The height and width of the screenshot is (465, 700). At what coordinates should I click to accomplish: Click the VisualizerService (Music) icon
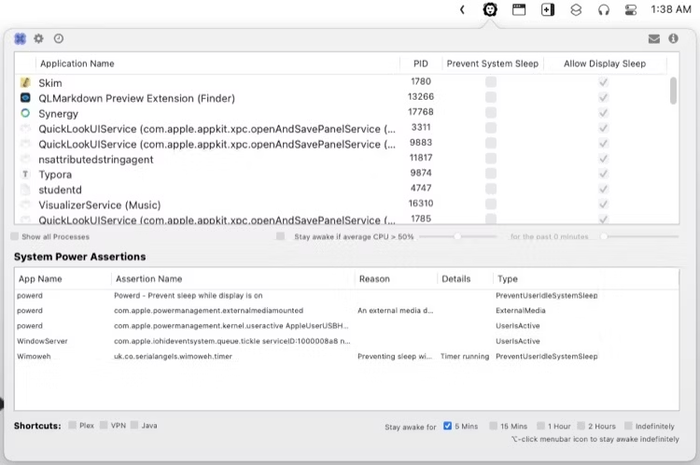click(25, 204)
